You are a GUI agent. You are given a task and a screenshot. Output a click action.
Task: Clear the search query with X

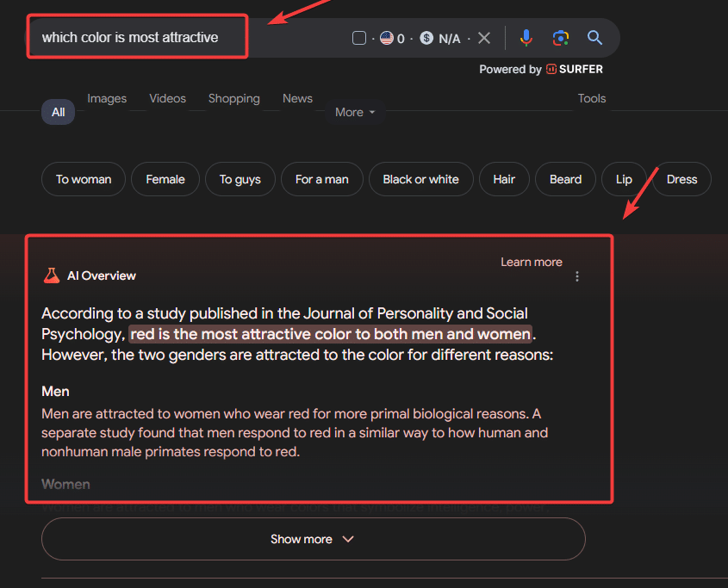(484, 38)
